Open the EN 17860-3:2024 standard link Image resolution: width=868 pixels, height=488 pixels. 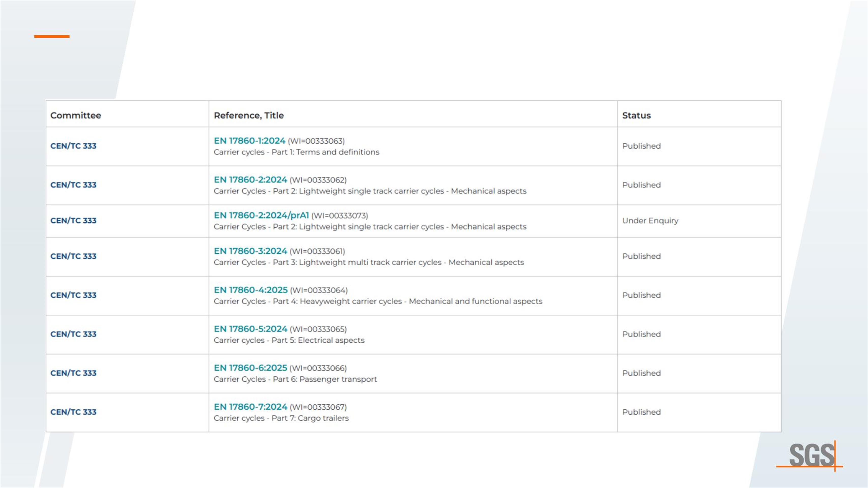coord(250,251)
